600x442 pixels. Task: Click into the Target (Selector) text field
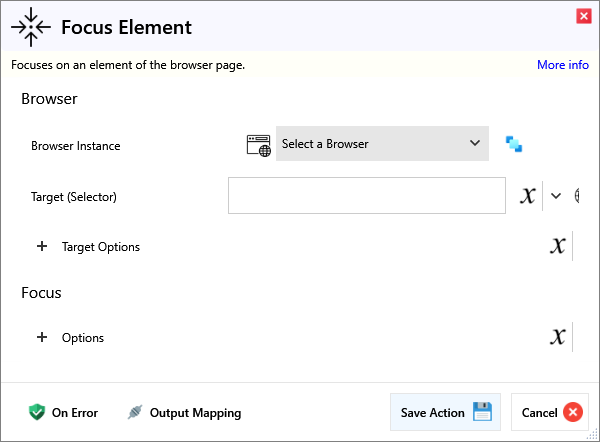pyautogui.click(x=366, y=196)
